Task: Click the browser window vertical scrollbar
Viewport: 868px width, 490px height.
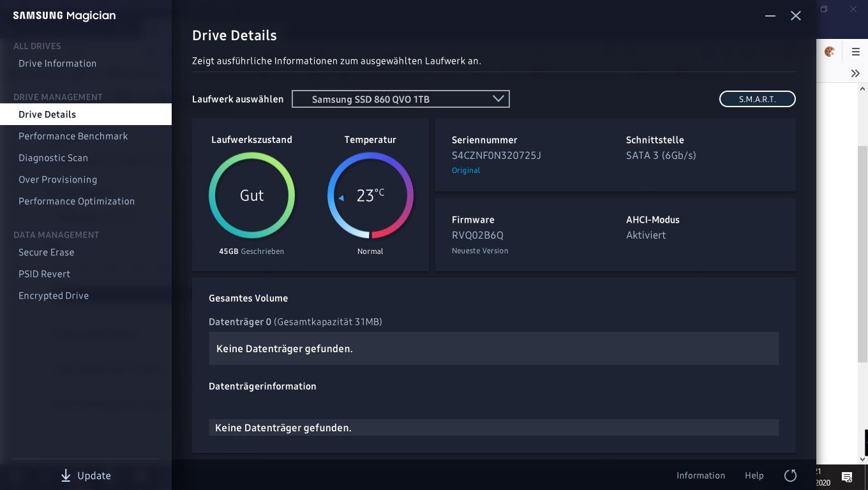Action: pyautogui.click(x=862, y=255)
